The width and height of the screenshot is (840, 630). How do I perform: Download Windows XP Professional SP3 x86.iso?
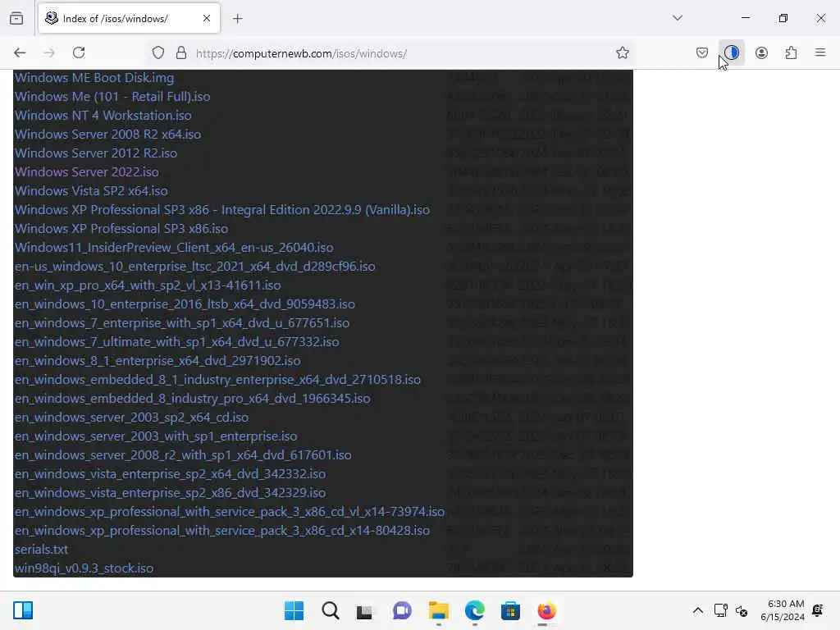click(x=121, y=228)
